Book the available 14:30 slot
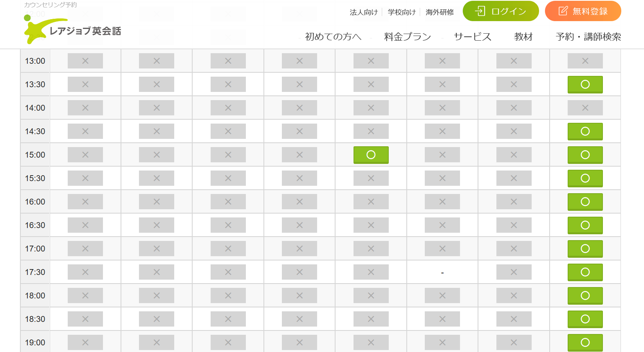644x352 pixels. [x=585, y=131]
